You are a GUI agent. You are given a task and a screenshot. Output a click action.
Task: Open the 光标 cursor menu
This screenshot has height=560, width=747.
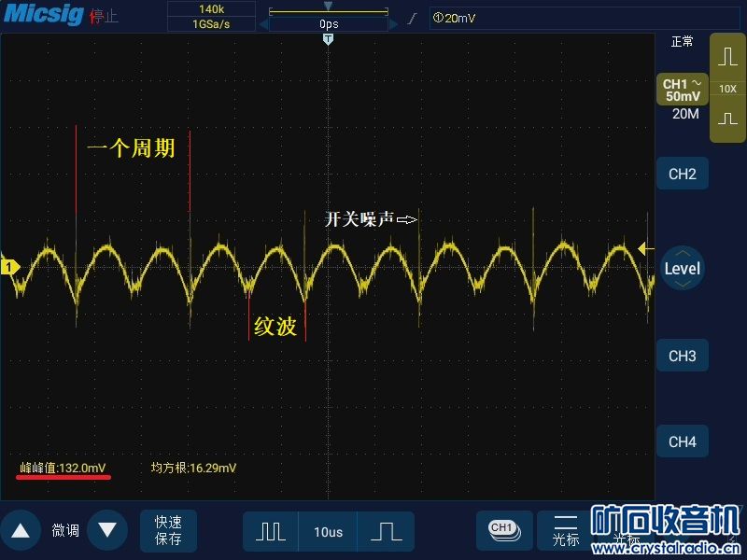565,530
